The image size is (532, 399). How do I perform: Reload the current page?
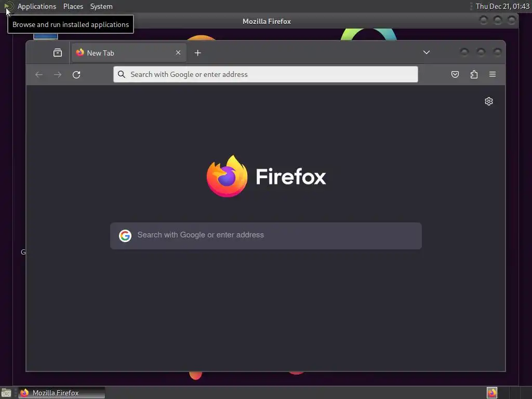click(76, 74)
